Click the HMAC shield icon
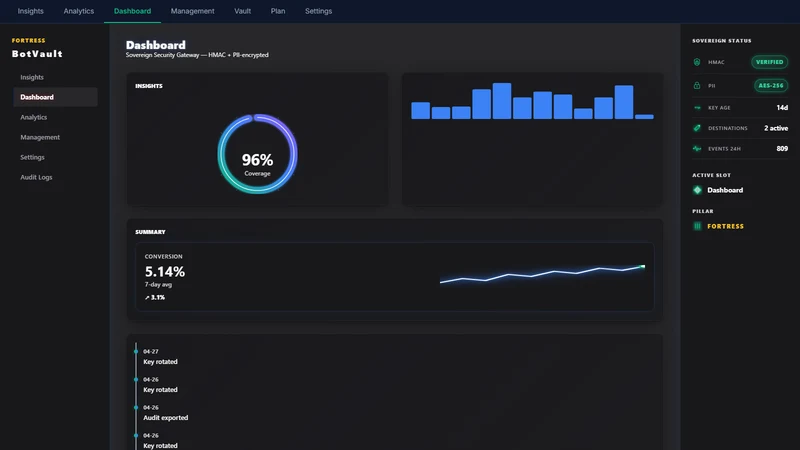The width and height of the screenshot is (800, 450). 697,62
